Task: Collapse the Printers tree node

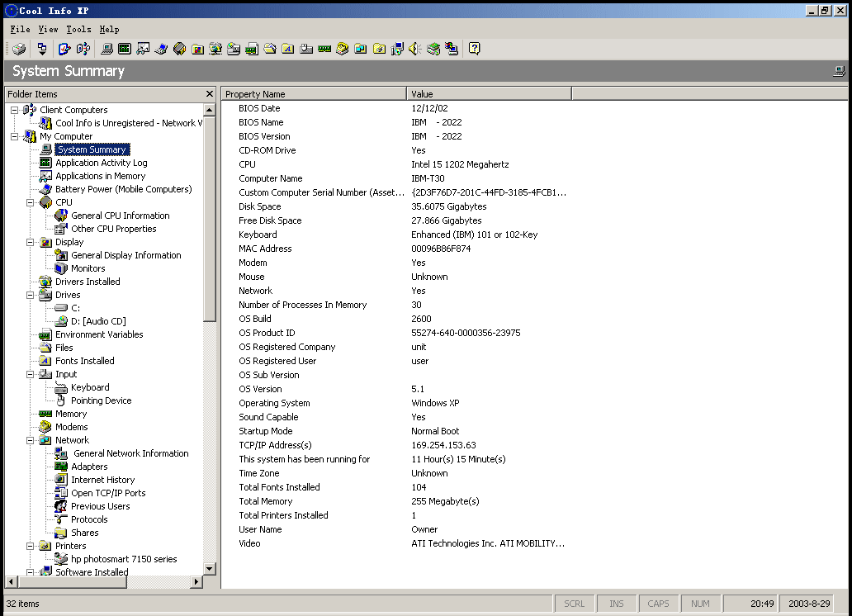Action: [x=31, y=546]
